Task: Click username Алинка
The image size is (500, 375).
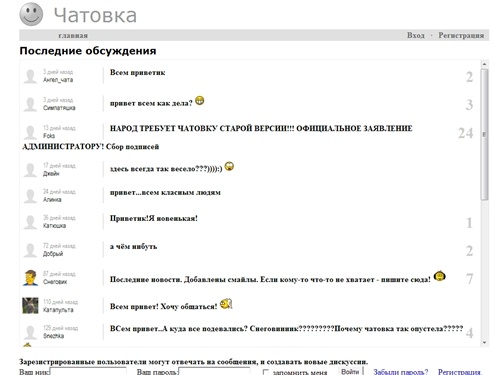Action: click(52, 200)
